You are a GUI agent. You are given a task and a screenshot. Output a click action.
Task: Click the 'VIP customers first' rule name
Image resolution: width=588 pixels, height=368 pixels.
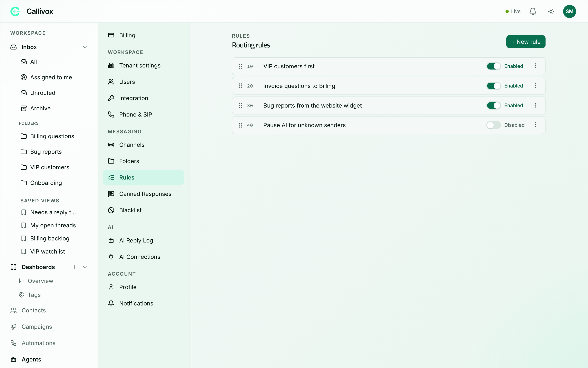[x=289, y=66]
